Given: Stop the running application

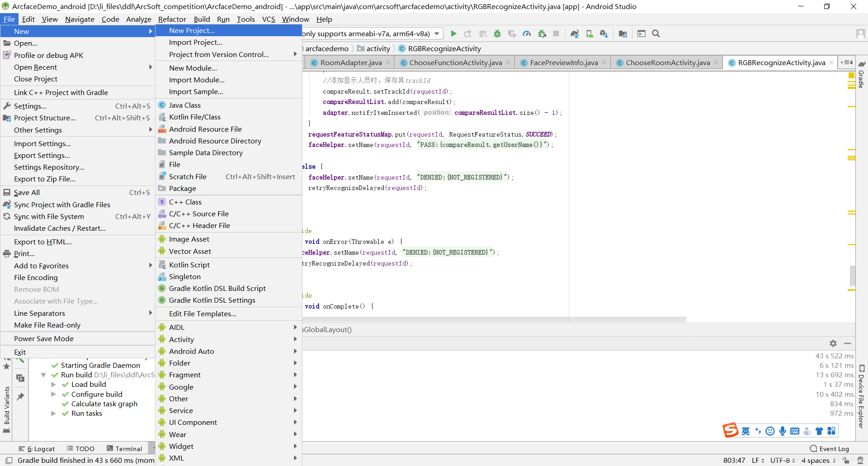Looking at the screenshot, I should 557,33.
